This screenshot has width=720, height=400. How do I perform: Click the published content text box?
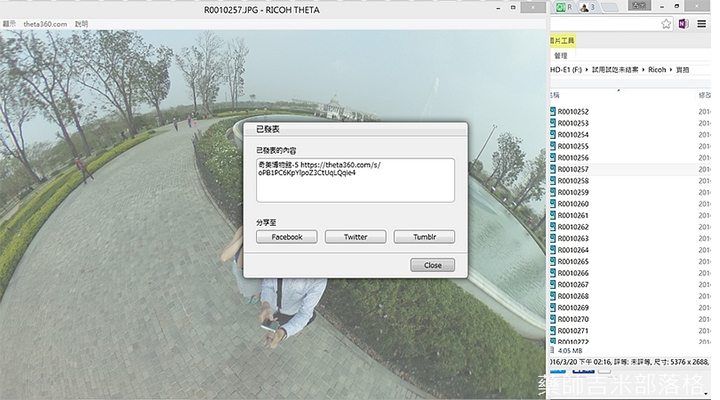click(x=355, y=180)
